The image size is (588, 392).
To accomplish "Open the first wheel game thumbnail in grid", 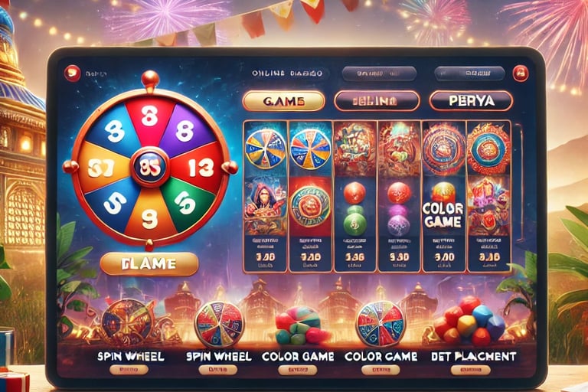I will point(266,149).
